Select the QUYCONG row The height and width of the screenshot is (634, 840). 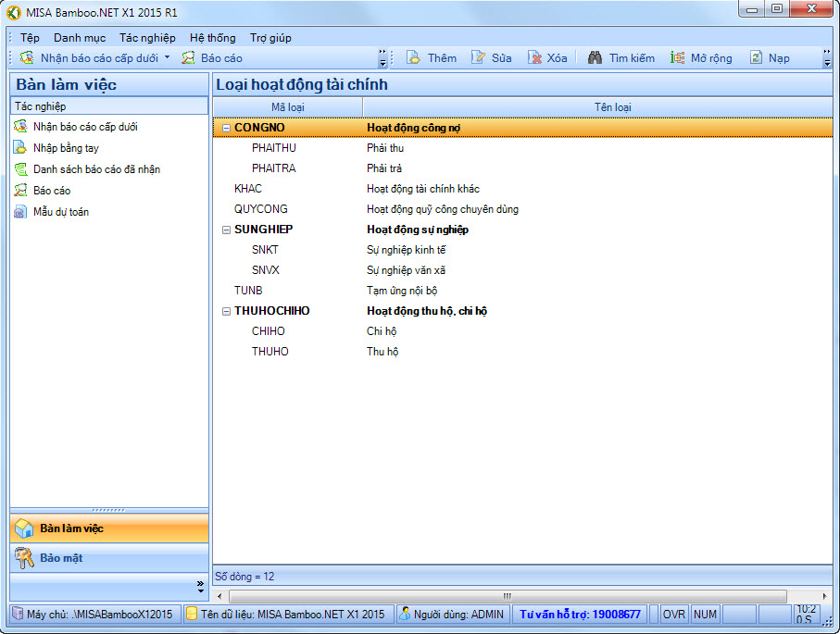[522, 209]
